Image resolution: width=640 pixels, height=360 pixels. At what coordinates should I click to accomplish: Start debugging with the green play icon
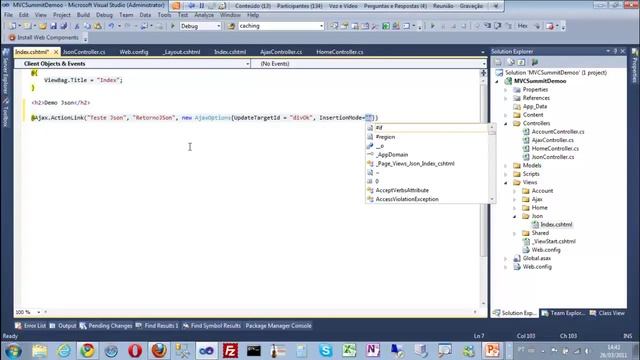(173, 26)
